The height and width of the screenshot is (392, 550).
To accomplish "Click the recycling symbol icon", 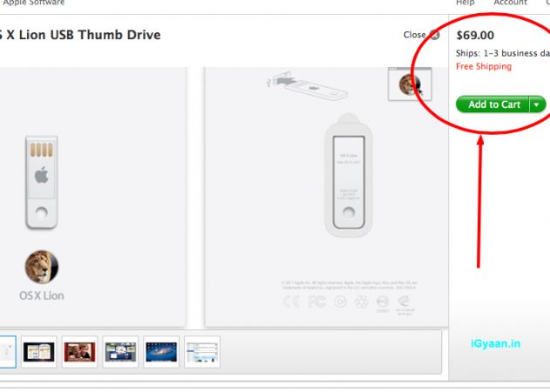I will [x=361, y=301].
